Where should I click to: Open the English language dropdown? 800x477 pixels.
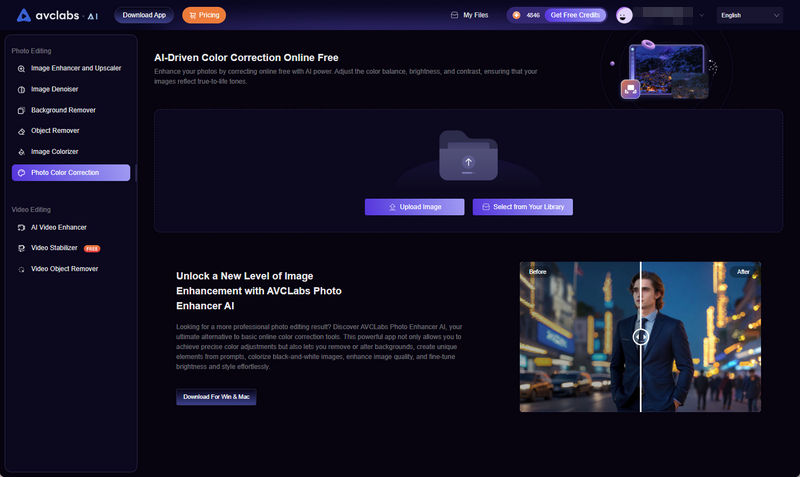(x=749, y=15)
